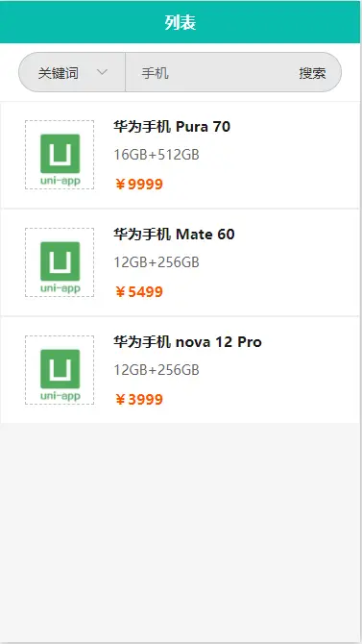
Task: Open the 华为手机 Mate 60 title
Action: (174, 235)
